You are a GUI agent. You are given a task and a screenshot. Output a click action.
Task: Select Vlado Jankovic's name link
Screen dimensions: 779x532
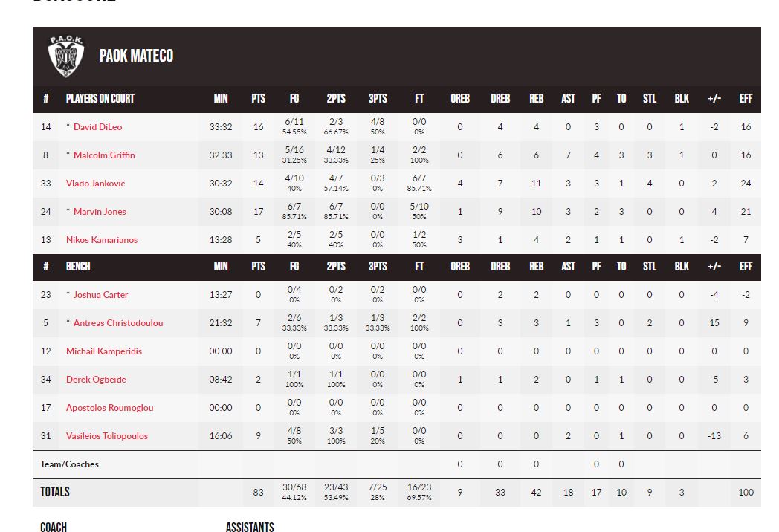[x=95, y=184]
